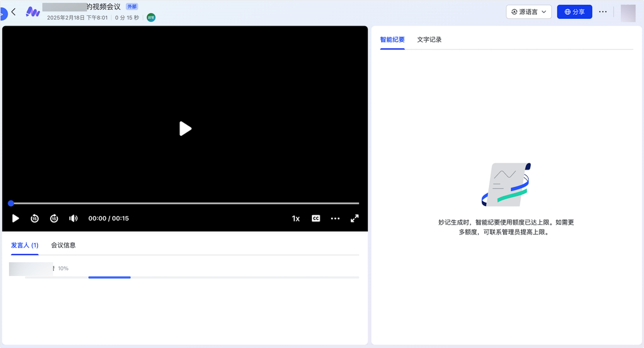Open the Minutes logo icon
This screenshot has height=348, width=644.
coord(33,12)
